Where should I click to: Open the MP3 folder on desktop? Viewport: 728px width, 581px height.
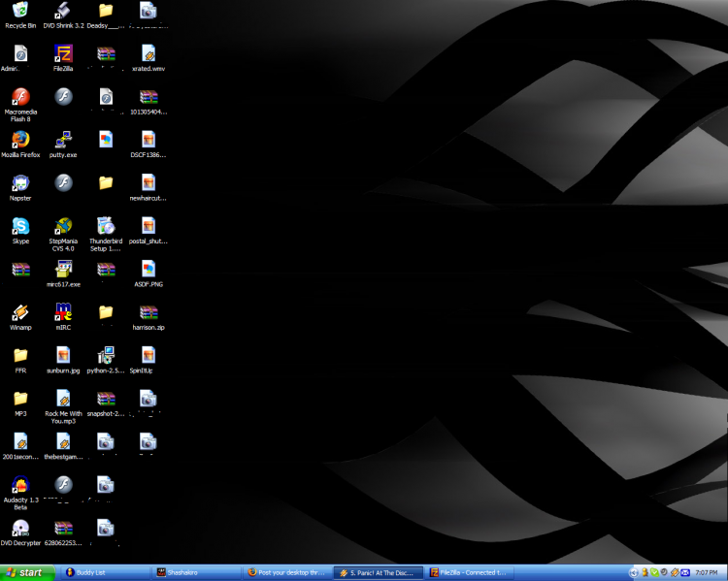pyautogui.click(x=20, y=399)
